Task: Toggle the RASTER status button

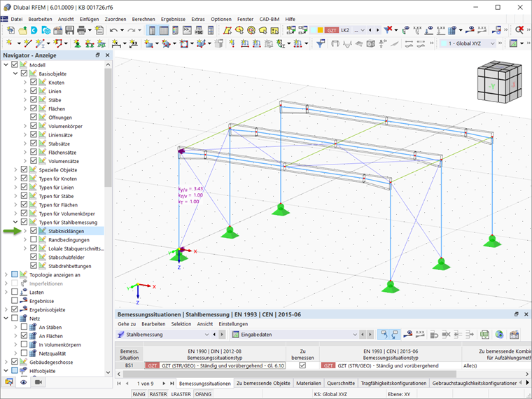Action: click(x=158, y=394)
